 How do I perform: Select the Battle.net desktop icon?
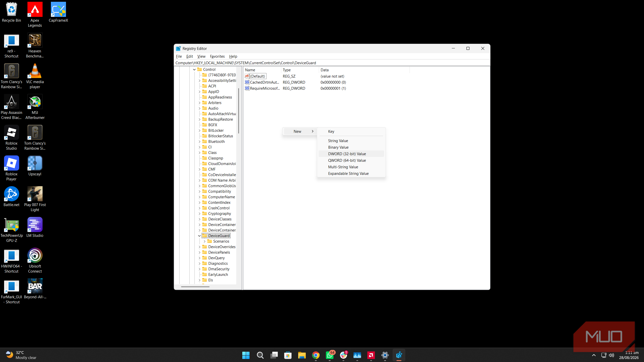pyautogui.click(x=11, y=196)
